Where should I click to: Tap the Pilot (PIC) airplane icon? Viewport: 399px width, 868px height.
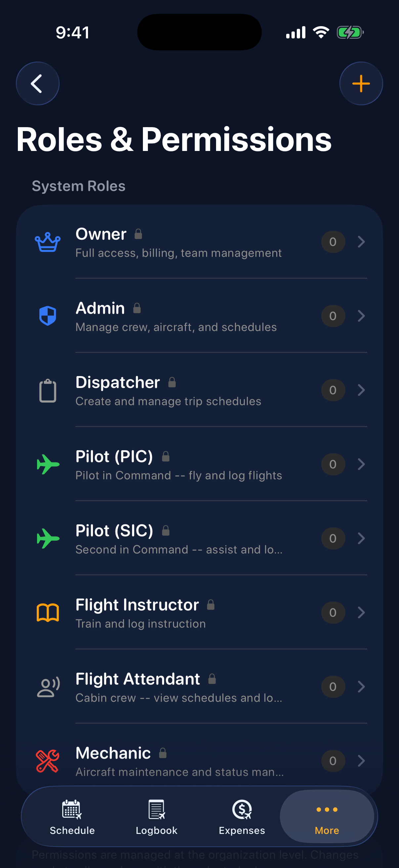pyautogui.click(x=47, y=464)
